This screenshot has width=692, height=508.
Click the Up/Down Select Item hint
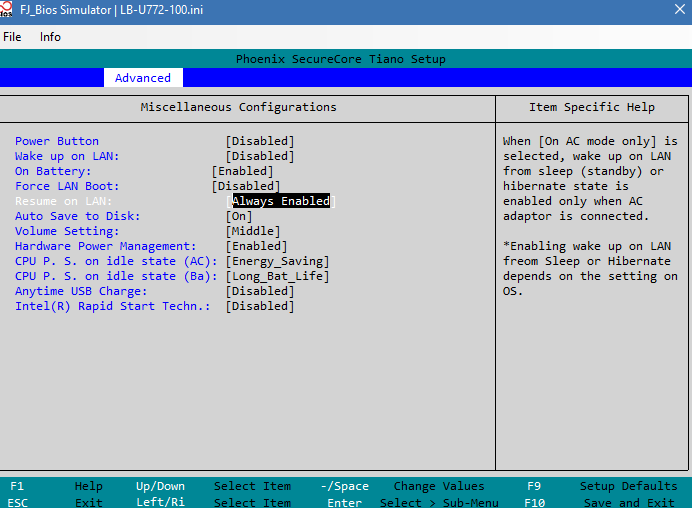[x=213, y=486]
